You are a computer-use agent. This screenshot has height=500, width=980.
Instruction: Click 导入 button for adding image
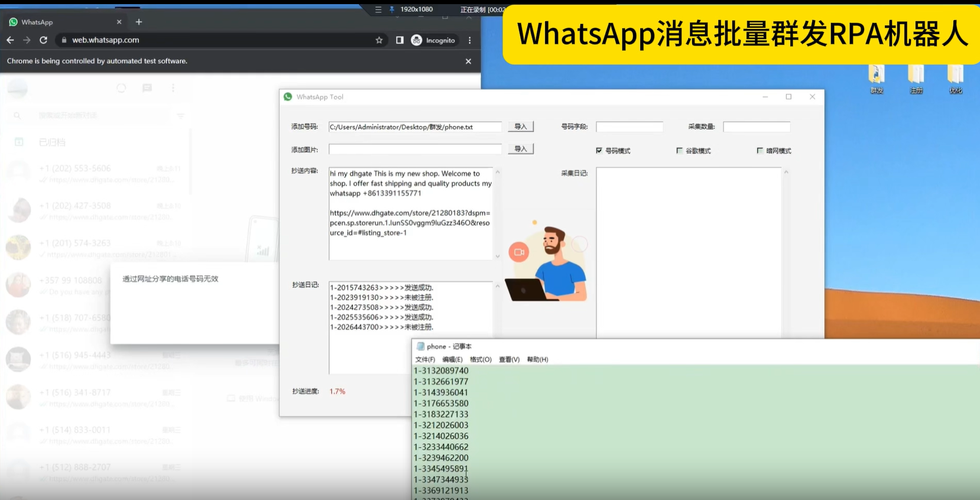click(x=520, y=149)
